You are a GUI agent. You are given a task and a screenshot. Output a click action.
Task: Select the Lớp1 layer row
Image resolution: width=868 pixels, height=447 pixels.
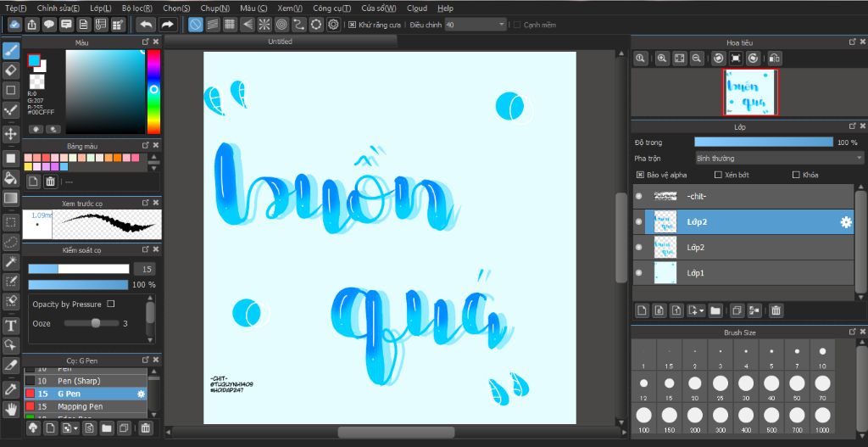pyautogui.click(x=743, y=273)
